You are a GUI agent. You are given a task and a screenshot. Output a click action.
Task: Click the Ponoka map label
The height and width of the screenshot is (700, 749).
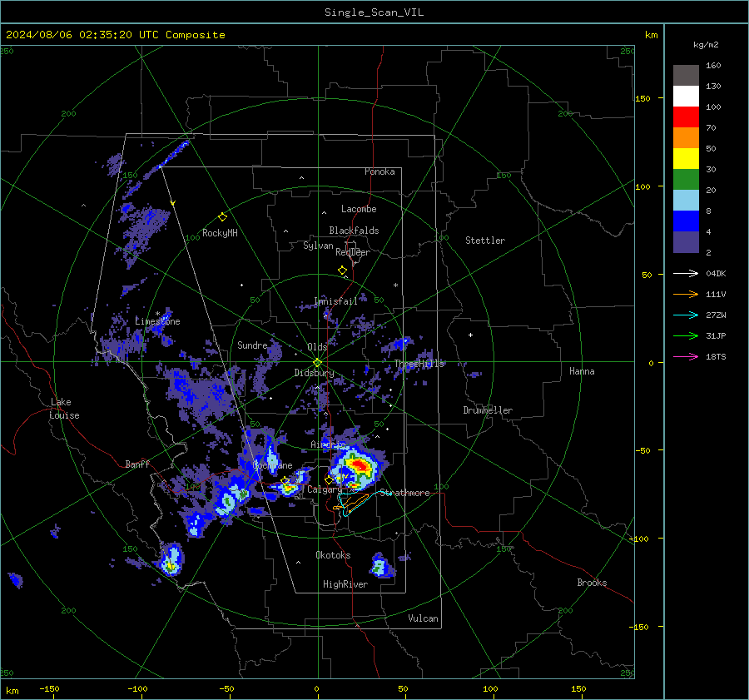(379, 171)
